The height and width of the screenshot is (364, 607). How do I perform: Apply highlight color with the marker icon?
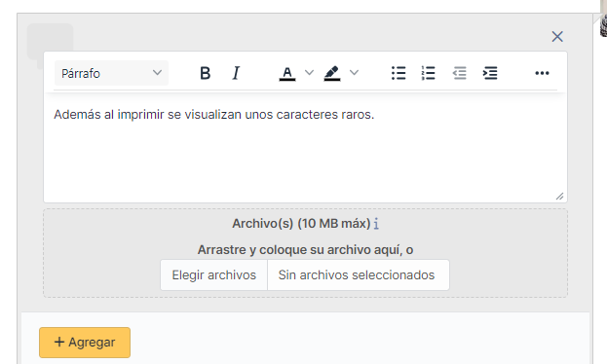point(332,73)
